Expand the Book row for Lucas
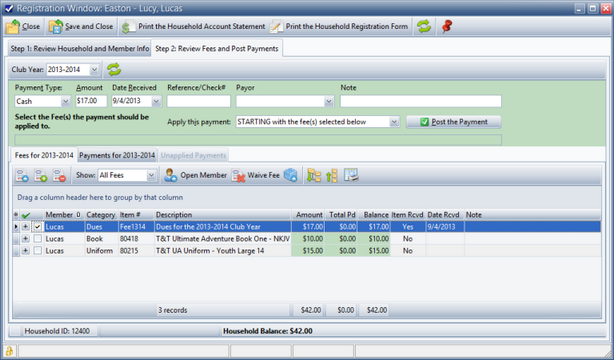 tap(25, 239)
